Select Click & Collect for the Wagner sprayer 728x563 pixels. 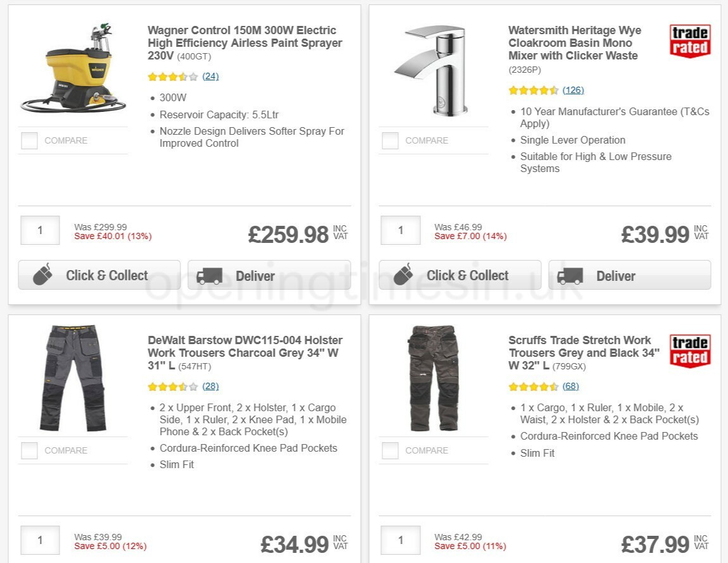tap(99, 275)
